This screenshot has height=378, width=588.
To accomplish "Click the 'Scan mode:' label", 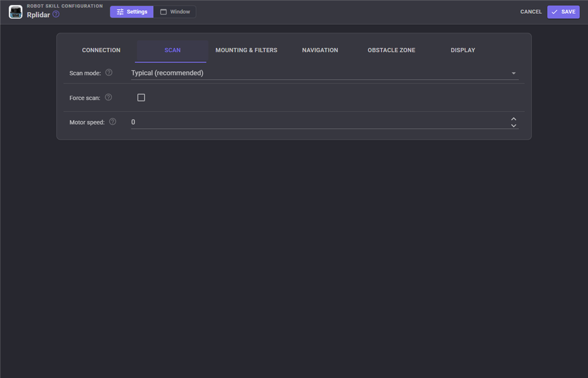I will pyautogui.click(x=85, y=73).
